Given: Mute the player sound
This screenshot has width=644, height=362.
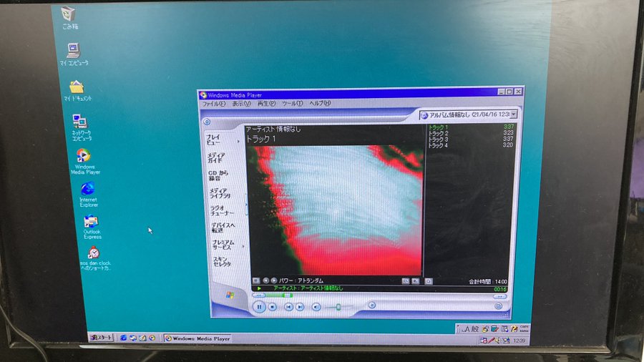Looking at the screenshot, I should pyautogui.click(x=316, y=307).
